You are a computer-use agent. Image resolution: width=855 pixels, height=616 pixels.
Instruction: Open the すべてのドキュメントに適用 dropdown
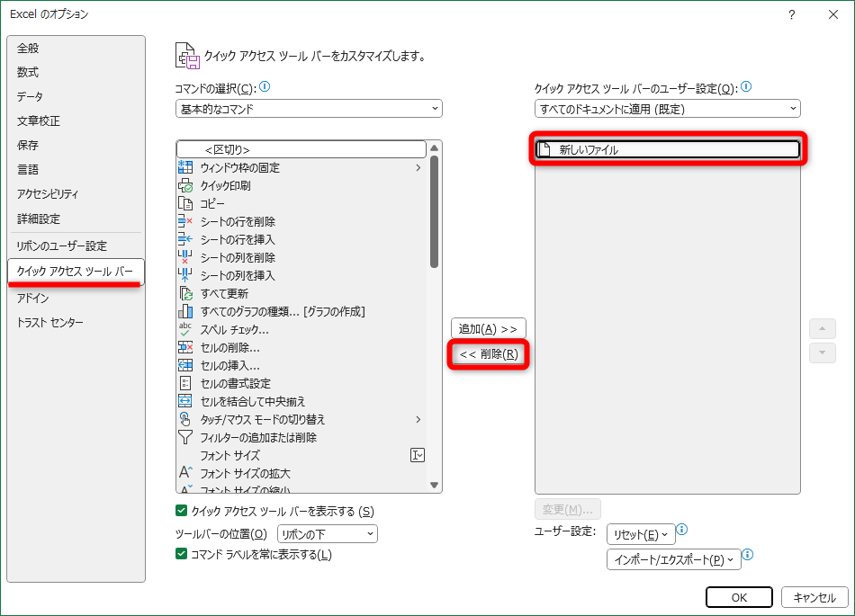(666, 108)
